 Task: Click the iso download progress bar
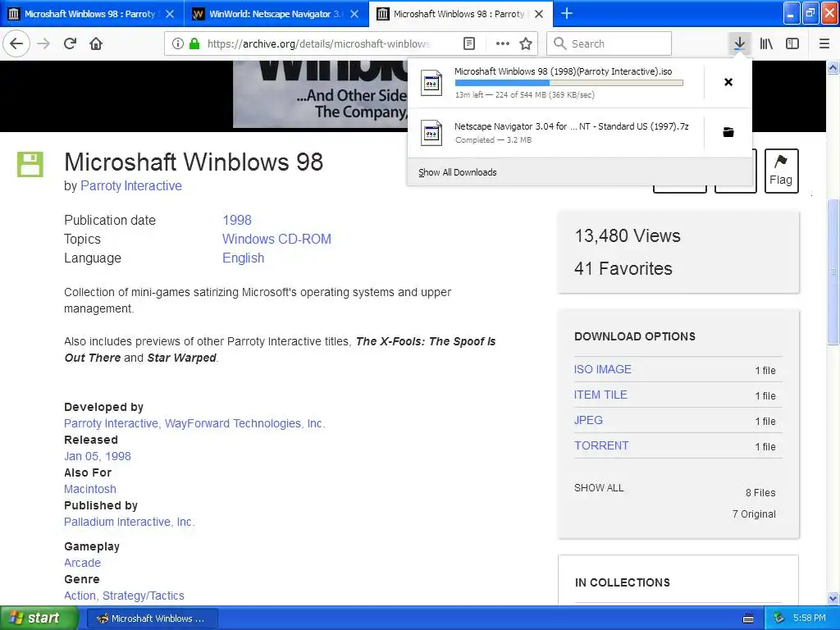click(568, 83)
